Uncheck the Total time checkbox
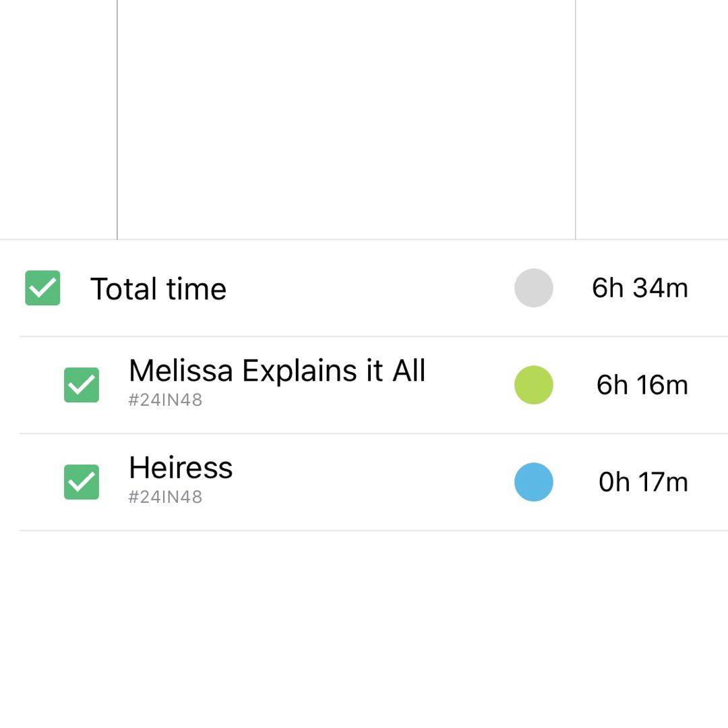The width and height of the screenshot is (728, 728). [x=42, y=288]
